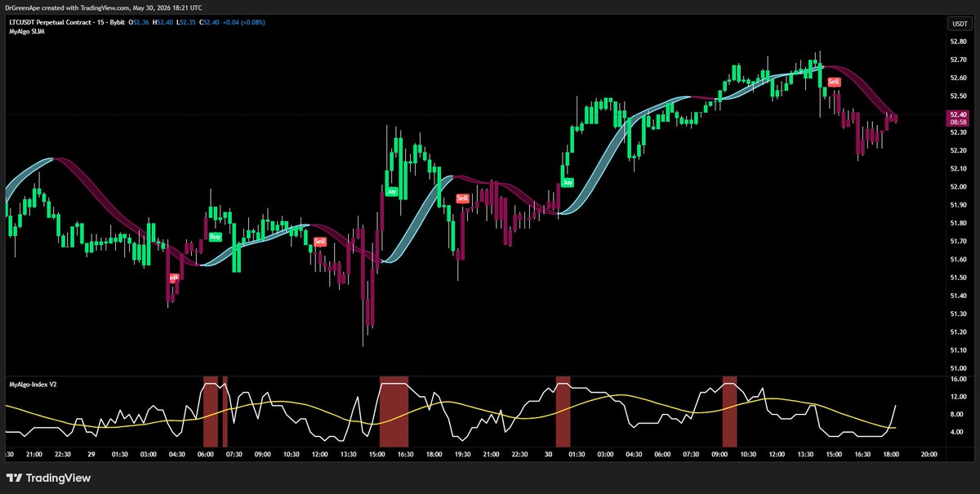Click the 51.40 price axis label

coord(959,296)
